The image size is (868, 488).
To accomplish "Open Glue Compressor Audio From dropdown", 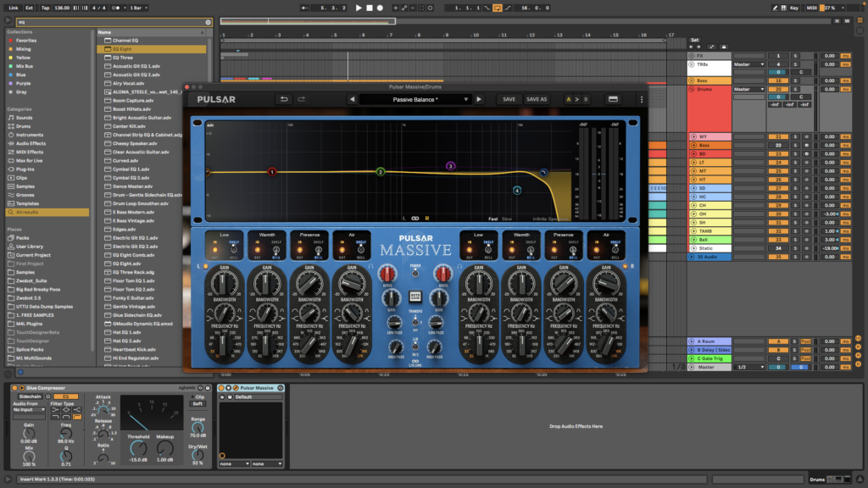I will tap(29, 410).
